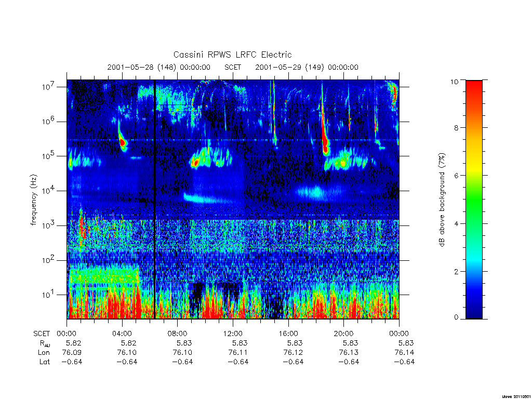
Task: Click the colorbar tick label "4"
Action: [456, 223]
